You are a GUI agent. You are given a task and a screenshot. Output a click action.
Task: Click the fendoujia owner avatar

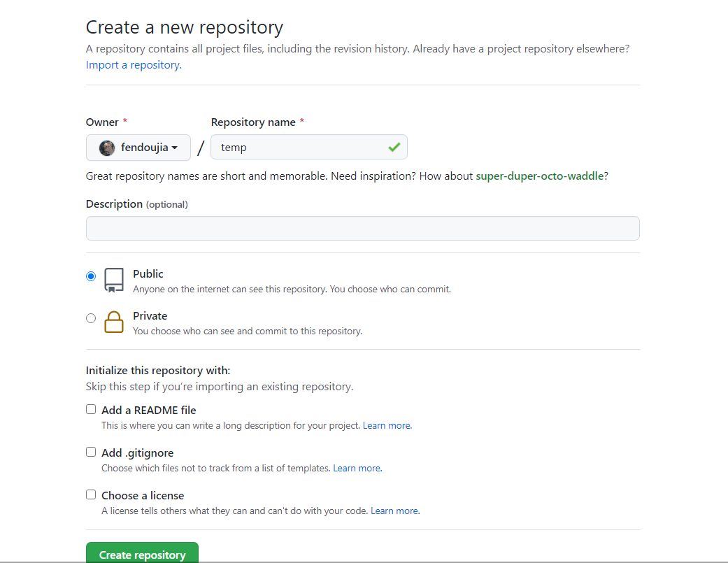tap(107, 148)
